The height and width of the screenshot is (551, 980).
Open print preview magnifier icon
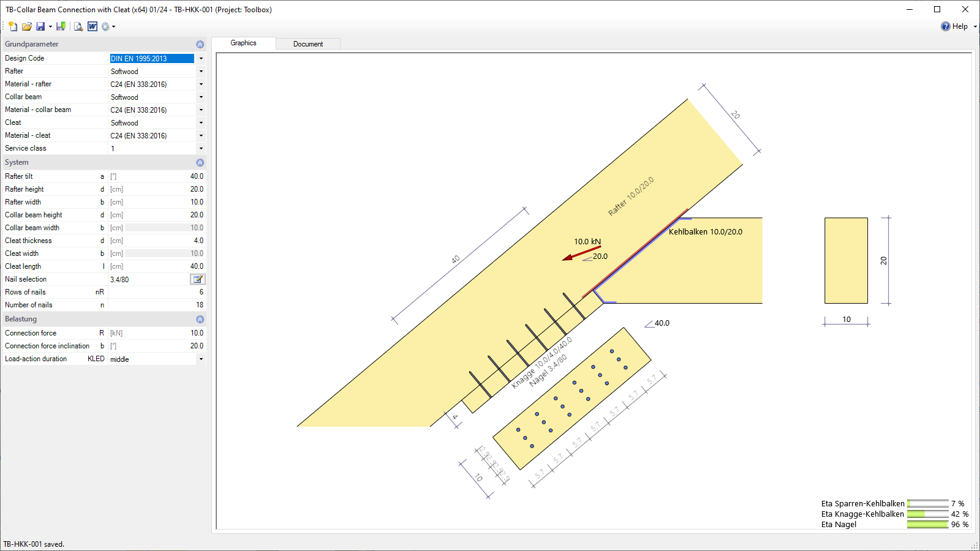78,26
